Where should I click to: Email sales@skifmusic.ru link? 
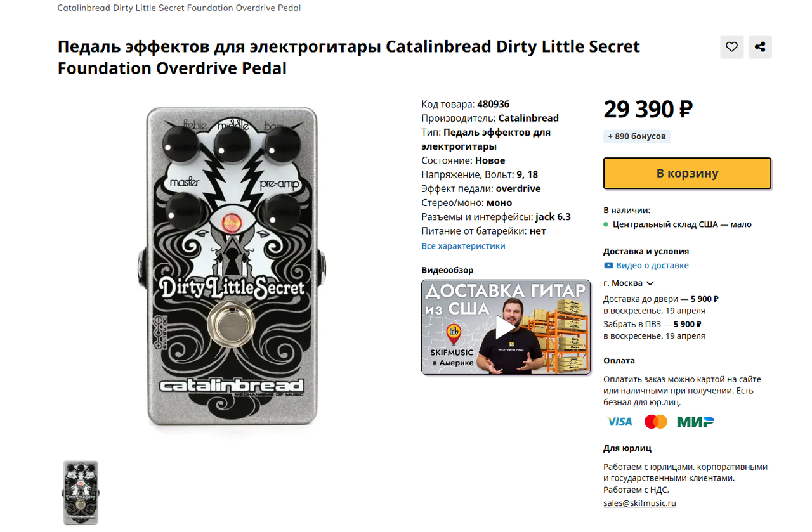click(639, 503)
